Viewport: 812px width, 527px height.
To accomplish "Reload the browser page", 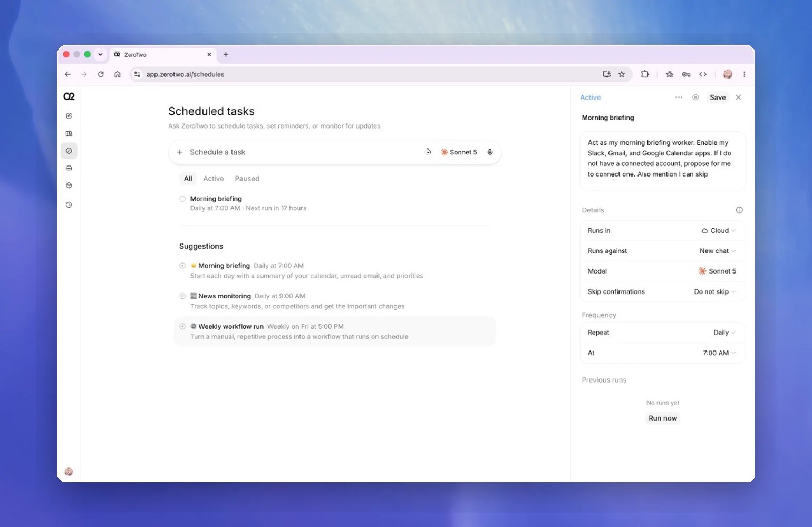I will pos(101,74).
